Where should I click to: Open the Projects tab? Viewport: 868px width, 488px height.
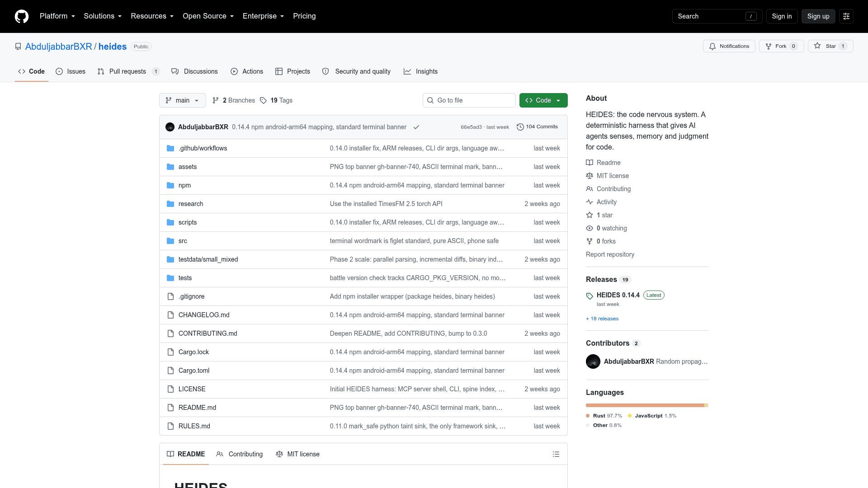(x=292, y=71)
